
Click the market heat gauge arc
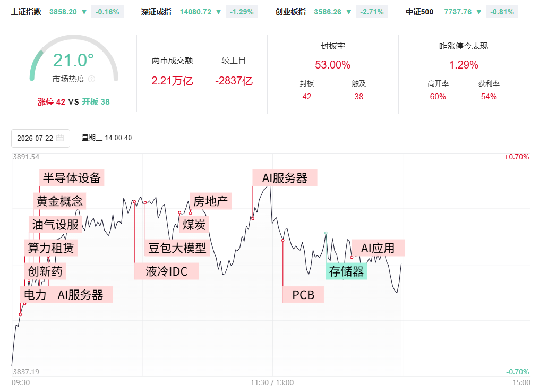coord(74,58)
